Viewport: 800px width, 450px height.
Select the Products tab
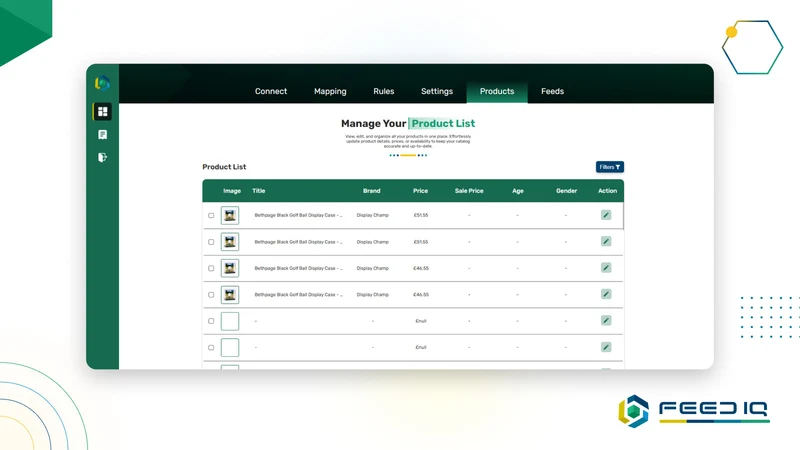click(497, 91)
